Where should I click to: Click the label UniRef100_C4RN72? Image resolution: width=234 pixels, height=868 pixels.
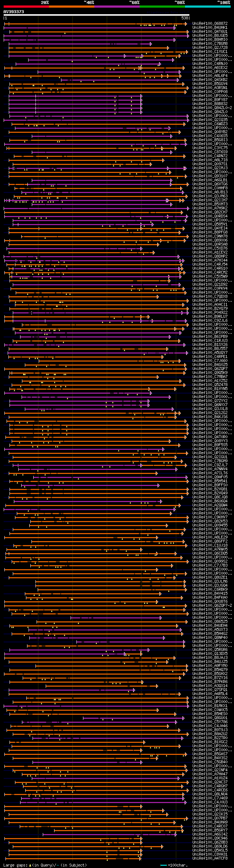coord(210,156)
